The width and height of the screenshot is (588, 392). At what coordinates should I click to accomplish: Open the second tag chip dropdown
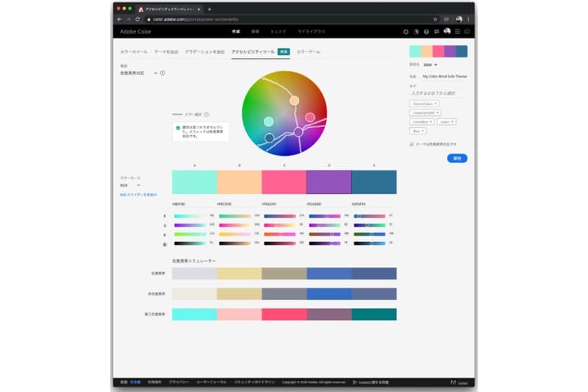426,113
